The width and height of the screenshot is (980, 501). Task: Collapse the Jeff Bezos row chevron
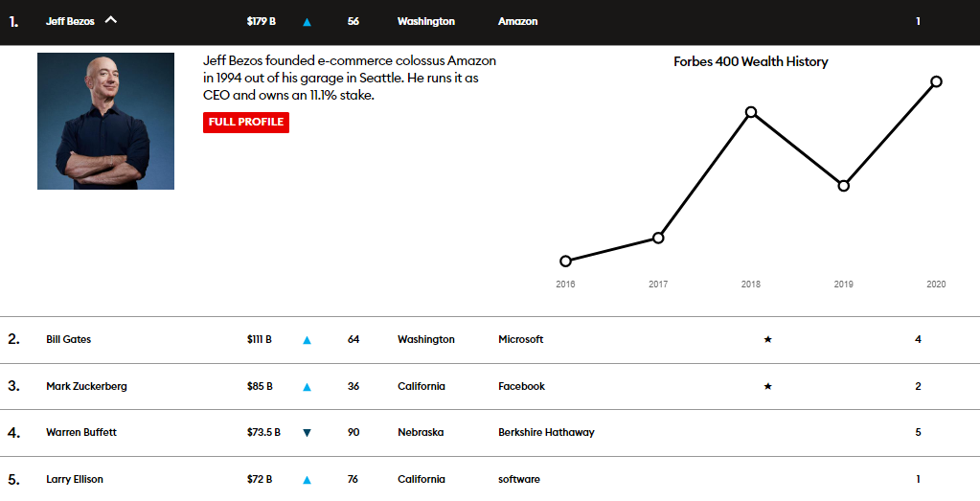coord(111,20)
